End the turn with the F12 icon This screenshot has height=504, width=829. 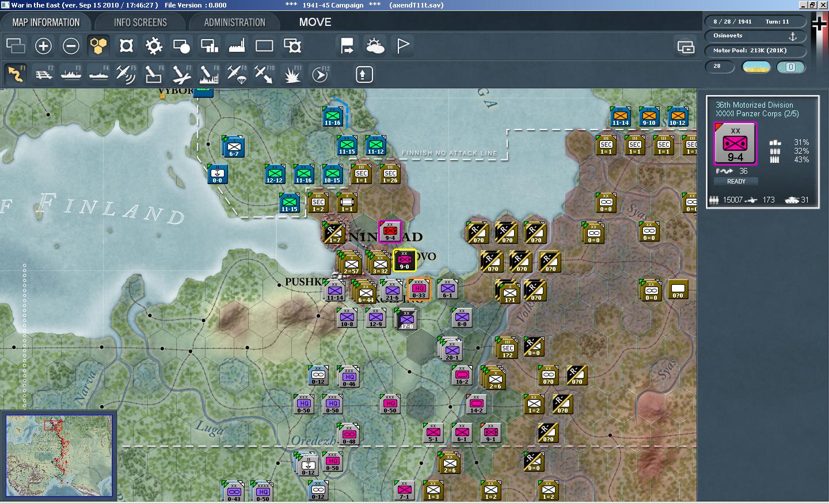click(320, 74)
